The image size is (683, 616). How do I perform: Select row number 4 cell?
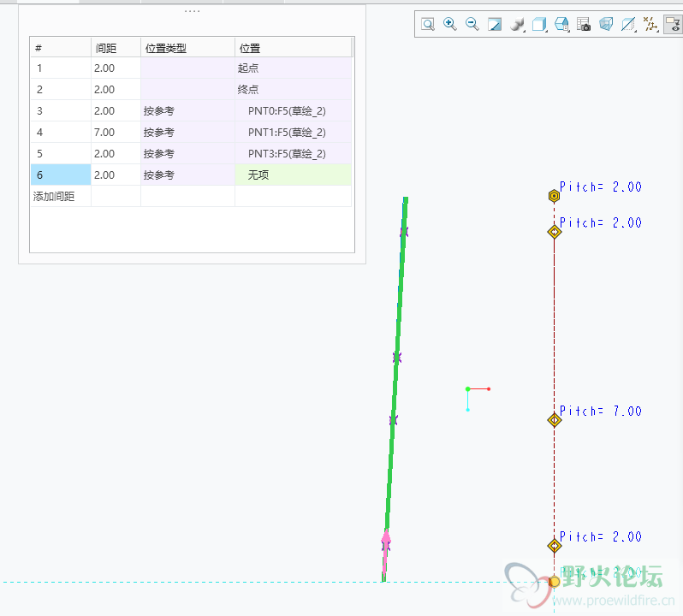click(61, 133)
